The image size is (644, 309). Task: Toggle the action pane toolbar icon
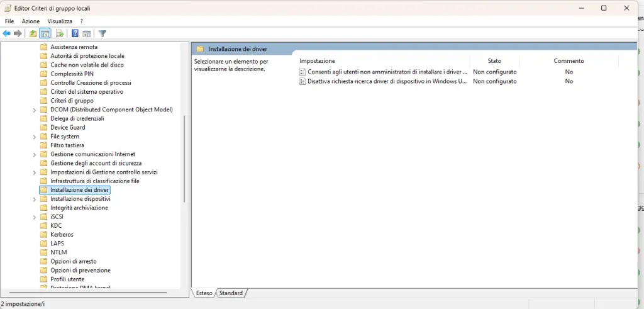[86, 34]
